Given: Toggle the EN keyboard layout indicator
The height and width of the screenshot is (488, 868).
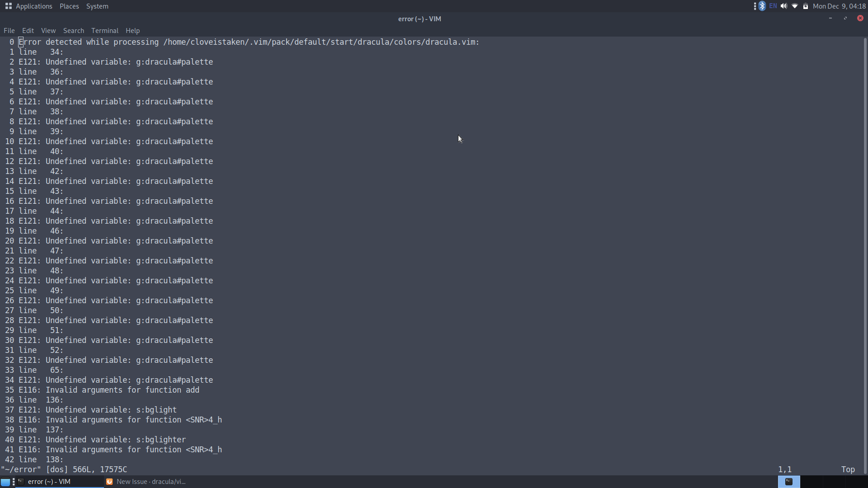Looking at the screenshot, I should coord(773,6).
